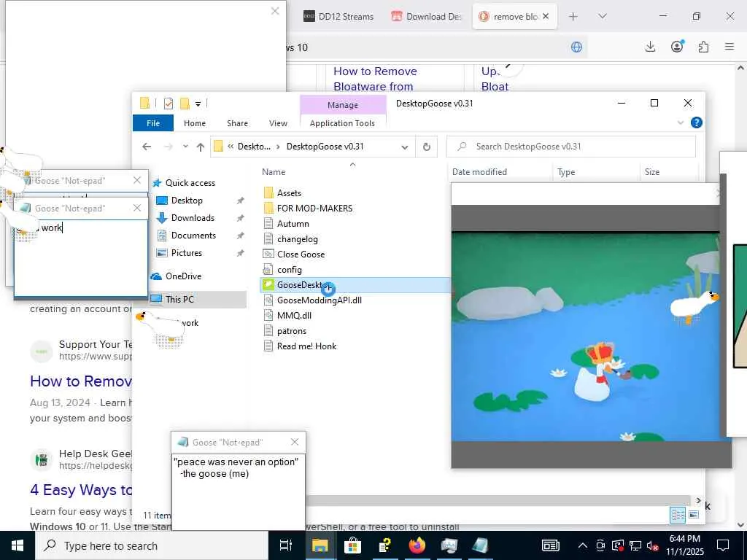Screen dimensions: 747x560
Task: Click the hidden parent folders chevron in the address bar
Action: [x=231, y=147]
